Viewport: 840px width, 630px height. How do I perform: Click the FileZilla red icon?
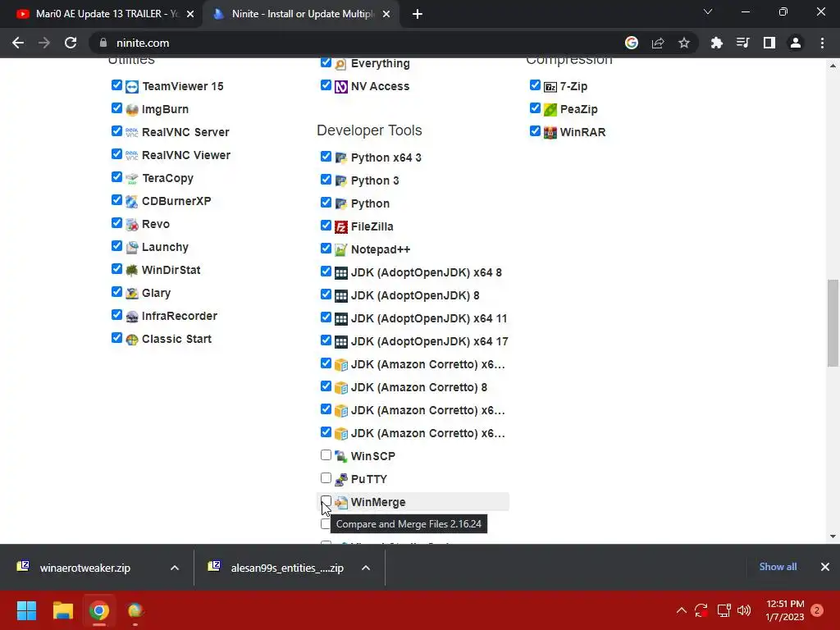click(340, 227)
